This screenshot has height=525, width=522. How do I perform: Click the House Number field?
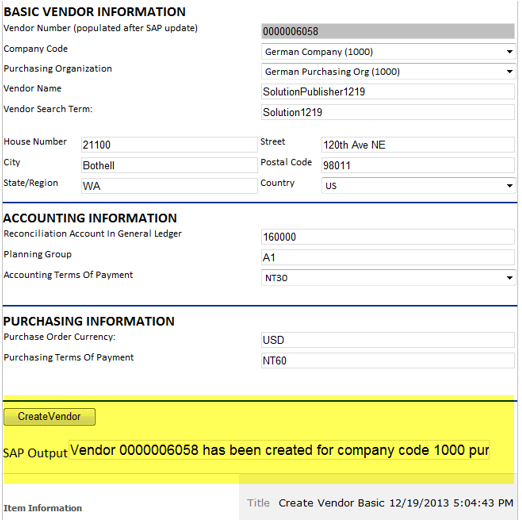(169, 145)
